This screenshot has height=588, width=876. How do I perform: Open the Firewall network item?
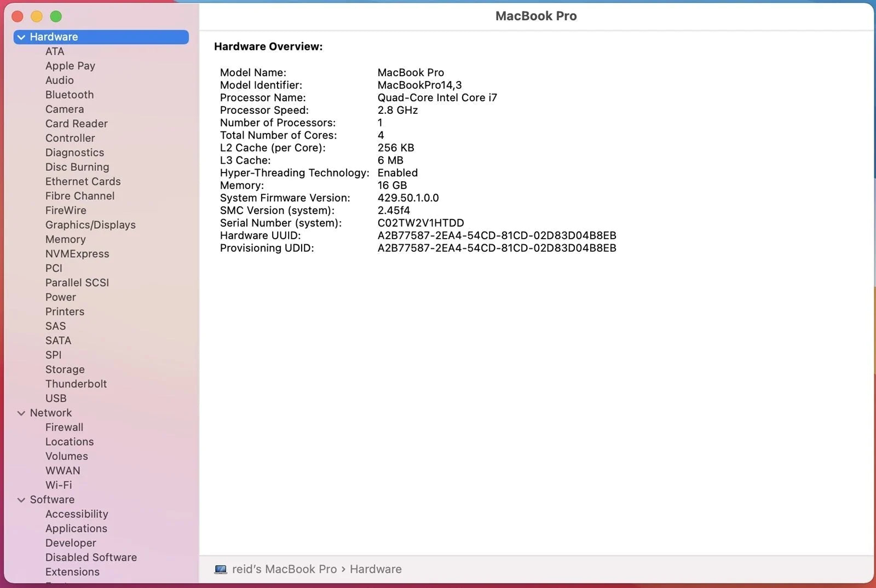[64, 427]
